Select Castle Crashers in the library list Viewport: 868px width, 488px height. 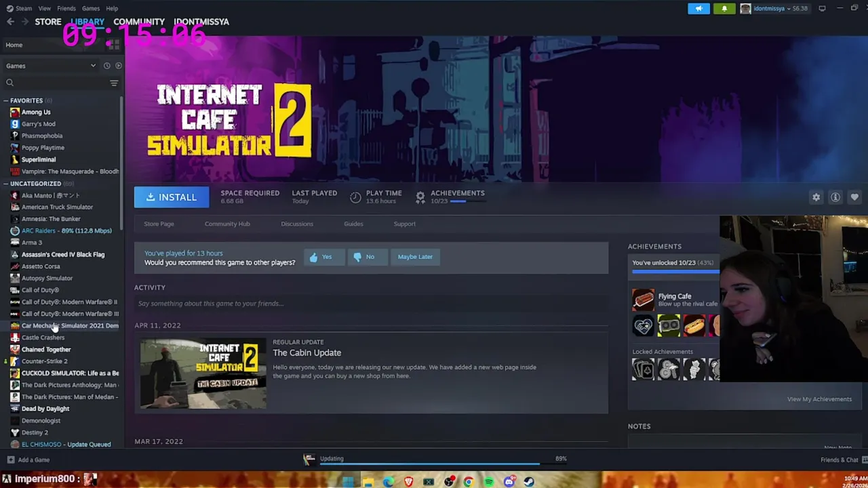[x=43, y=338]
